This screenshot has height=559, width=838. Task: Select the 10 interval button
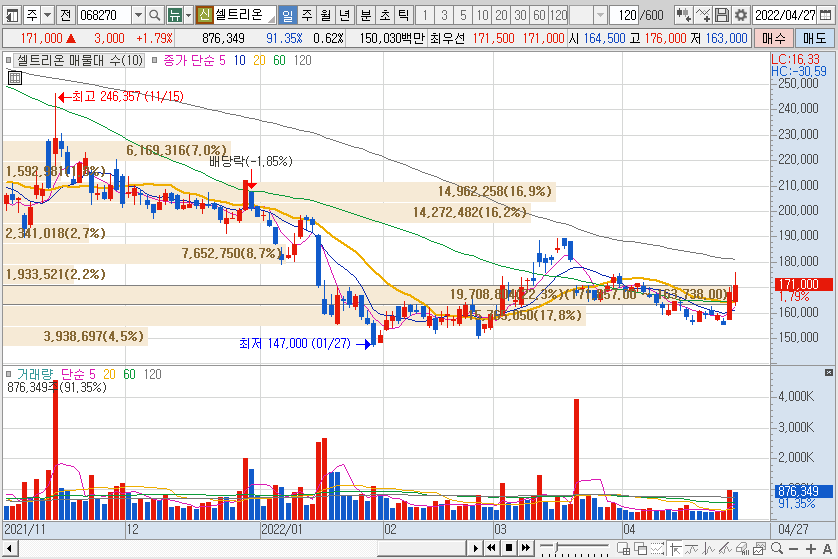pos(482,15)
